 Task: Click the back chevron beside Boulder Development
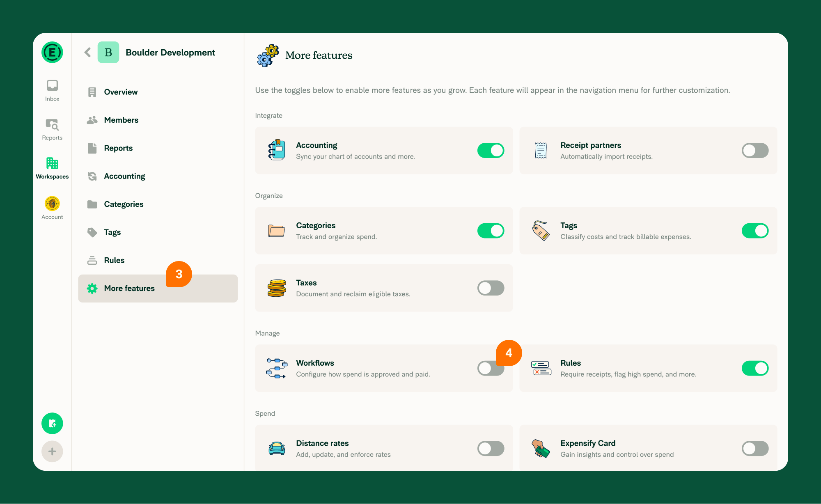pos(87,53)
